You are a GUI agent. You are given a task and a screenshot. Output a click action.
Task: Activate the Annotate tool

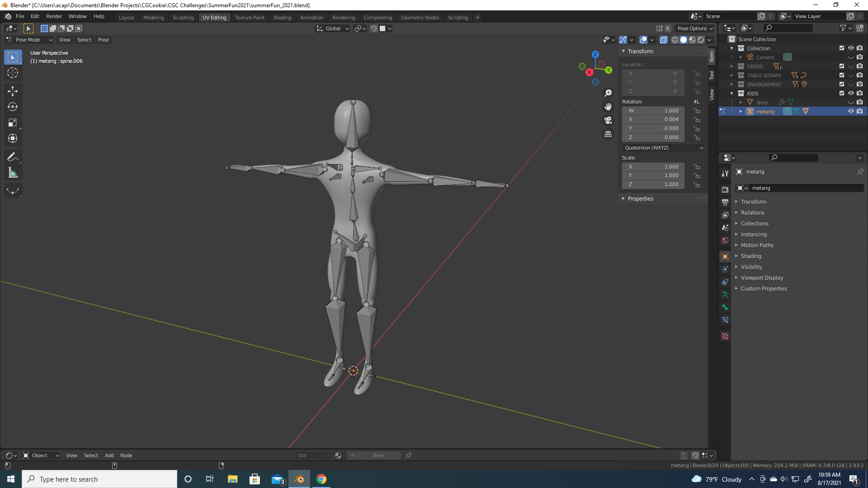(13, 157)
